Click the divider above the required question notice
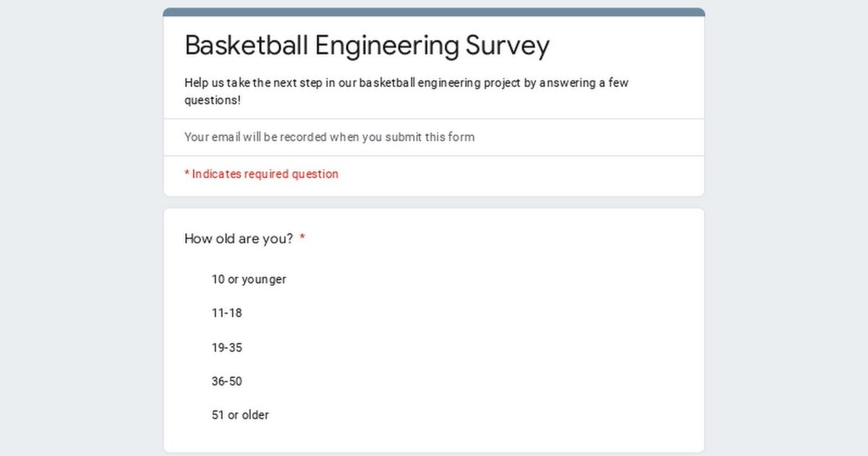The image size is (868, 456). tap(434, 155)
